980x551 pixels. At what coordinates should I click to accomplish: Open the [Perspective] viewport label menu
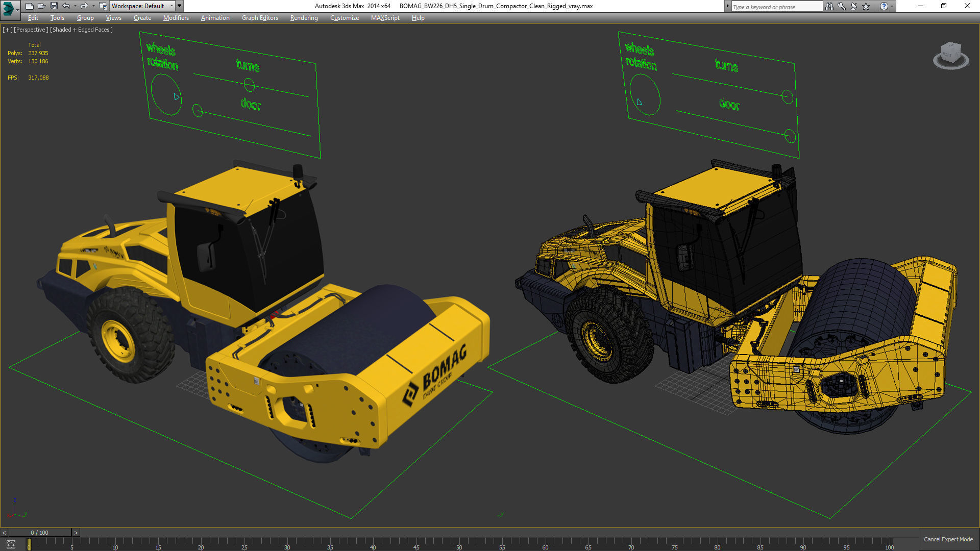[31, 30]
